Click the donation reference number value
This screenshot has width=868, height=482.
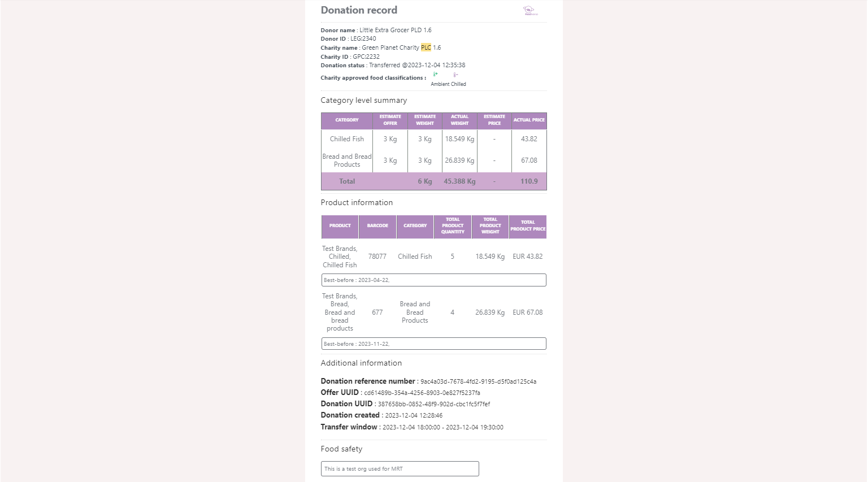click(x=478, y=382)
